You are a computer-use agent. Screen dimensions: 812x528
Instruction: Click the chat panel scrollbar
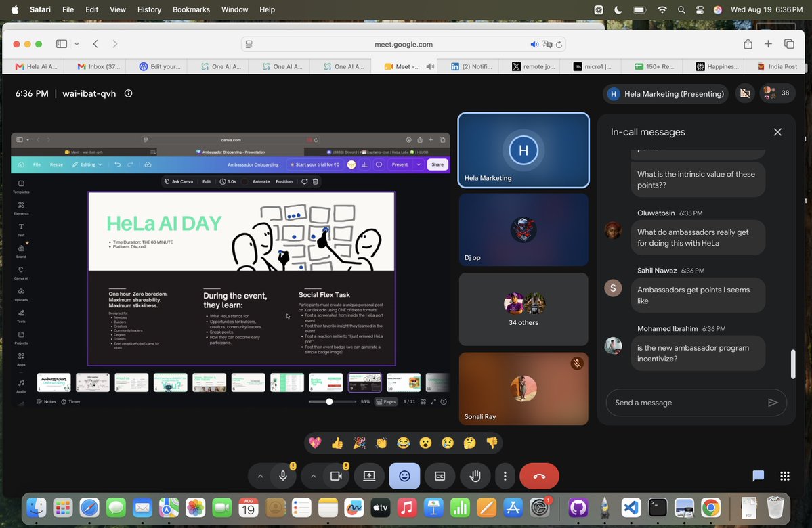pyautogui.click(x=793, y=364)
